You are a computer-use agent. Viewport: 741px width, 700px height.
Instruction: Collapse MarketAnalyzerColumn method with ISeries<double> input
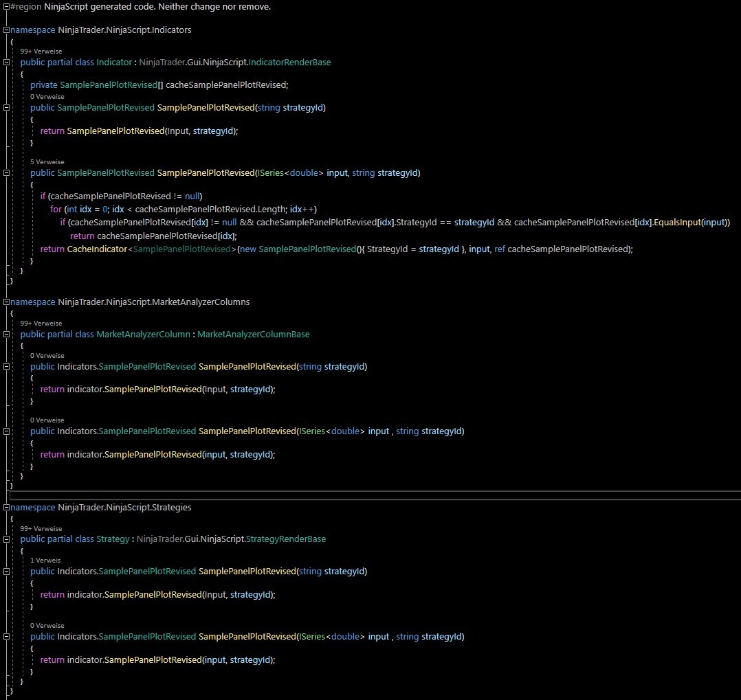tap(7, 431)
